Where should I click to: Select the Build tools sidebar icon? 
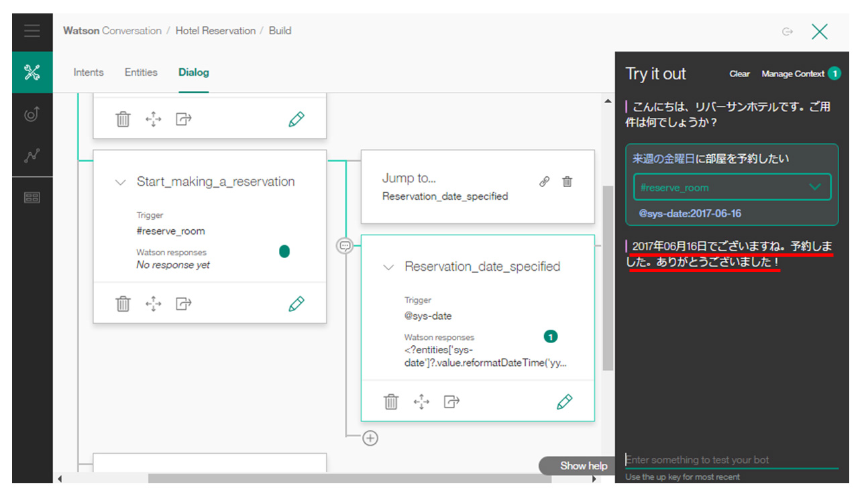pos(32,72)
